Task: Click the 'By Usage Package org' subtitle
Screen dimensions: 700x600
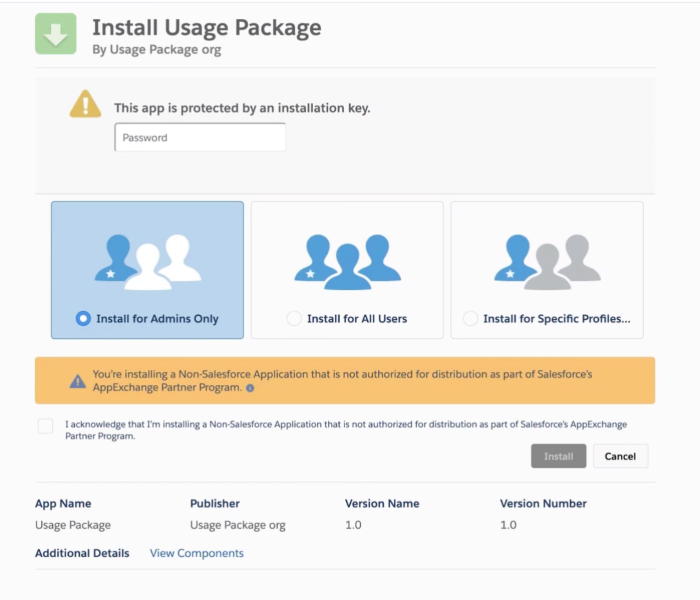Action: click(157, 50)
